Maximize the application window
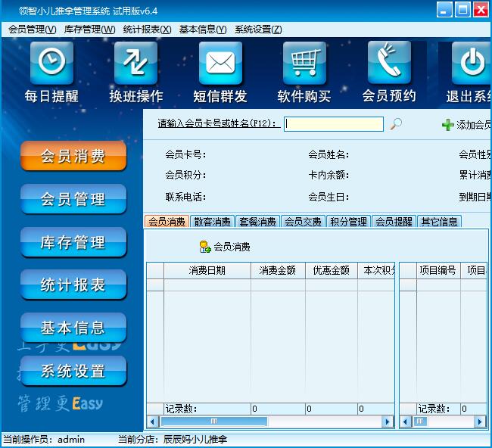Viewport: 492px width, 448px height. 462,10
